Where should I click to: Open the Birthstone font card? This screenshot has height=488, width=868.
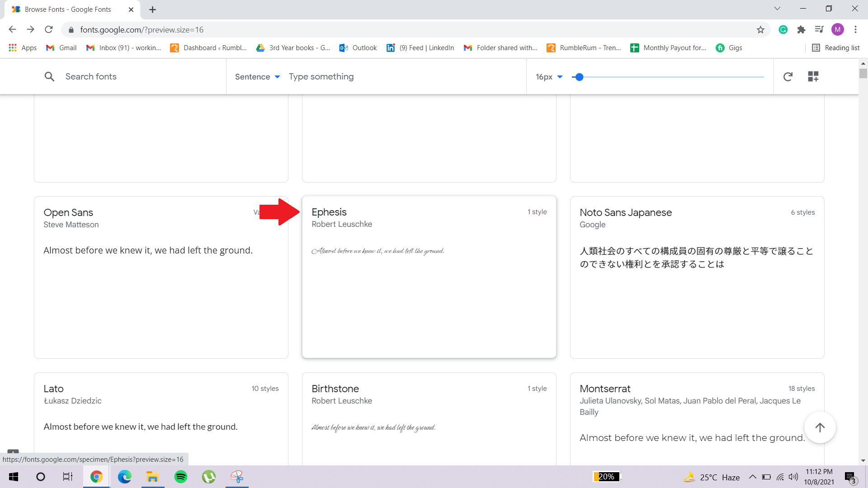429,419
